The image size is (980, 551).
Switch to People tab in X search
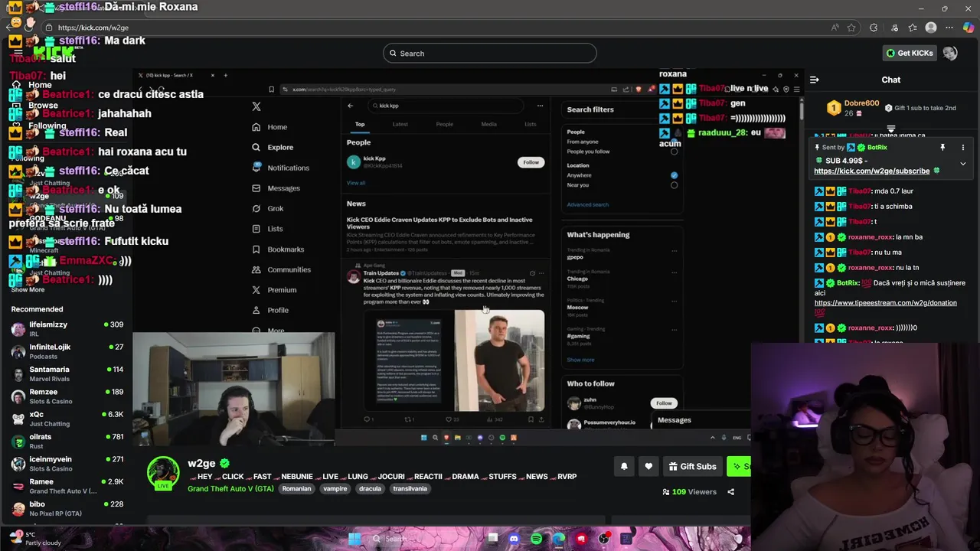coord(444,124)
